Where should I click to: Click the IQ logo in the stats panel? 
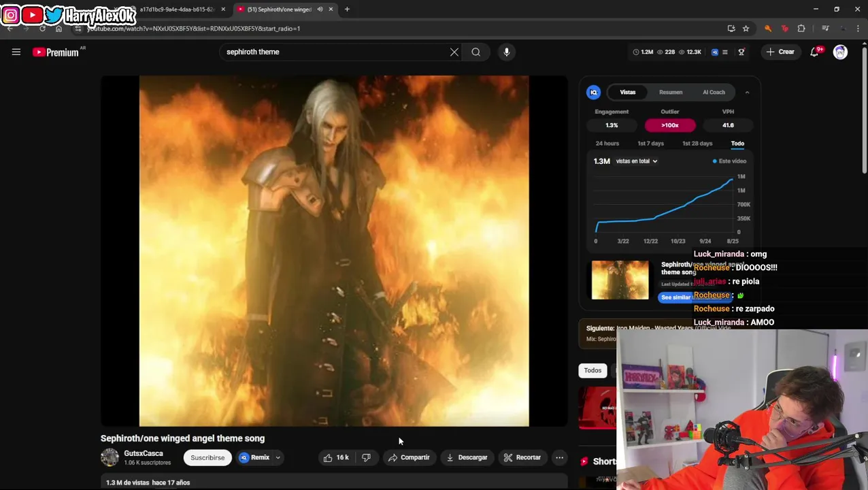coord(594,92)
